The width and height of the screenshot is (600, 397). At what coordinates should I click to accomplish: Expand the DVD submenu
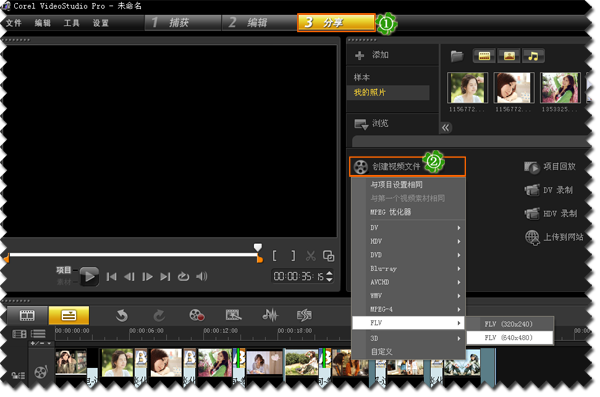[x=408, y=255]
